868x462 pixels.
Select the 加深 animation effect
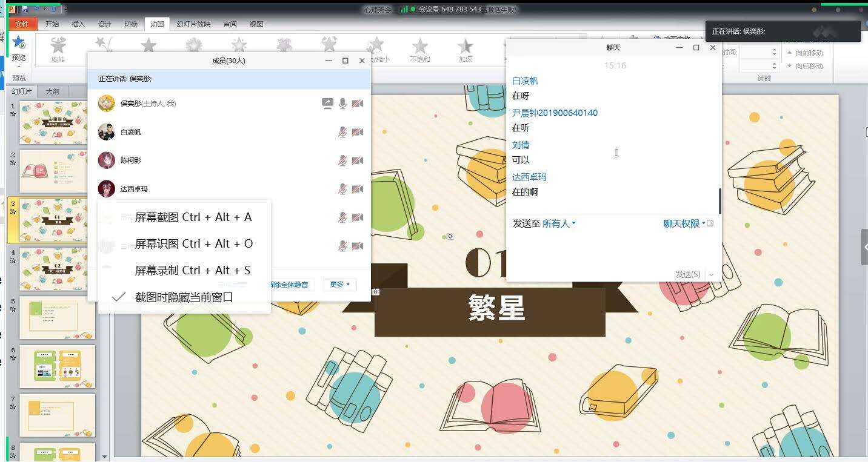tap(465, 49)
